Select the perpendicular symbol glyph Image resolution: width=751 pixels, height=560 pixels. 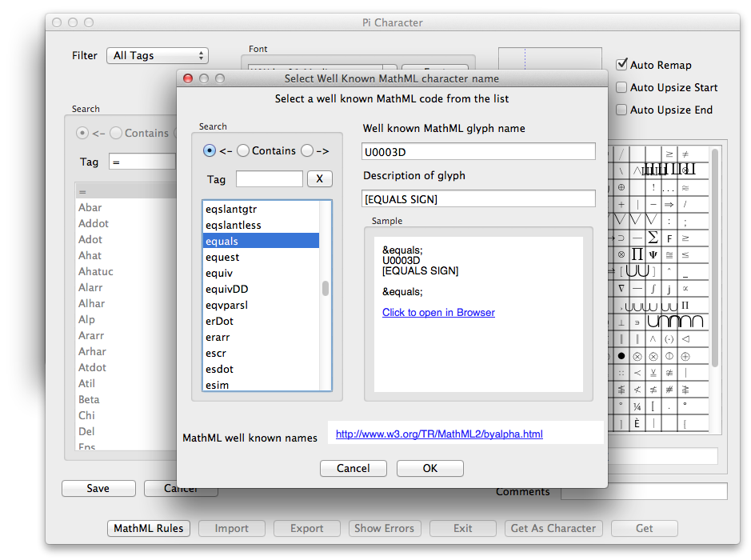tap(621, 322)
